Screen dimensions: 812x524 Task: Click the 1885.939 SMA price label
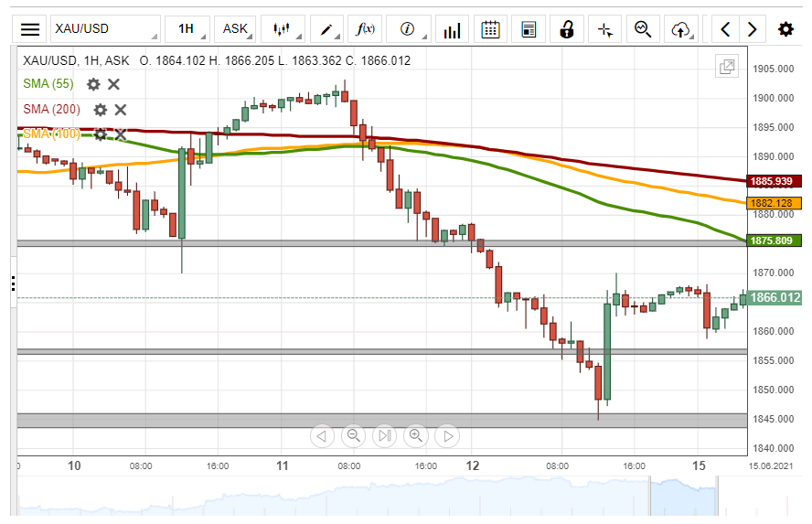pos(774,181)
